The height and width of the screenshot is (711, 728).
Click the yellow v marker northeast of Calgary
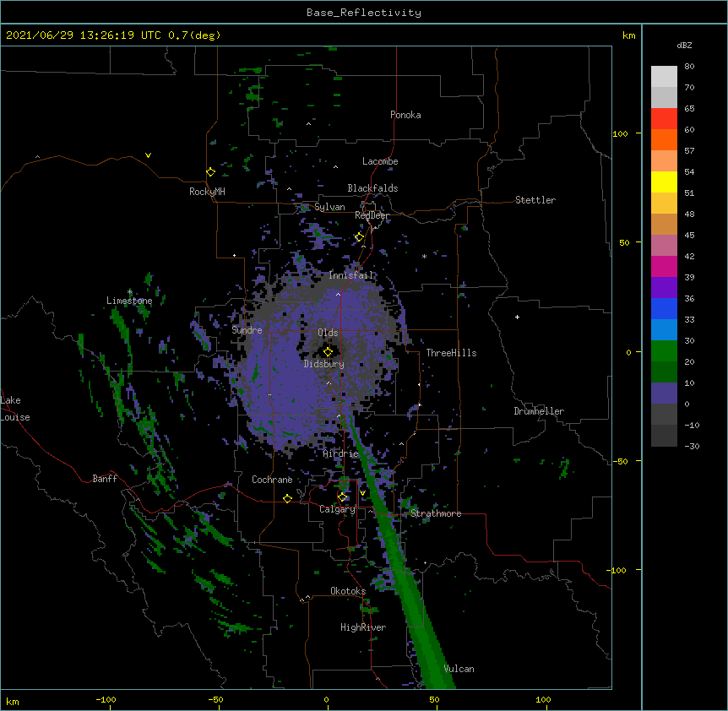click(362, 493)
